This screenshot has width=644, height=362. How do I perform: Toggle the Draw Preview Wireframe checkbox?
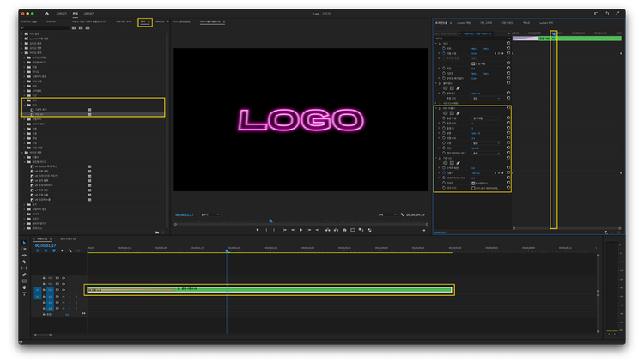tap(473, 188)
